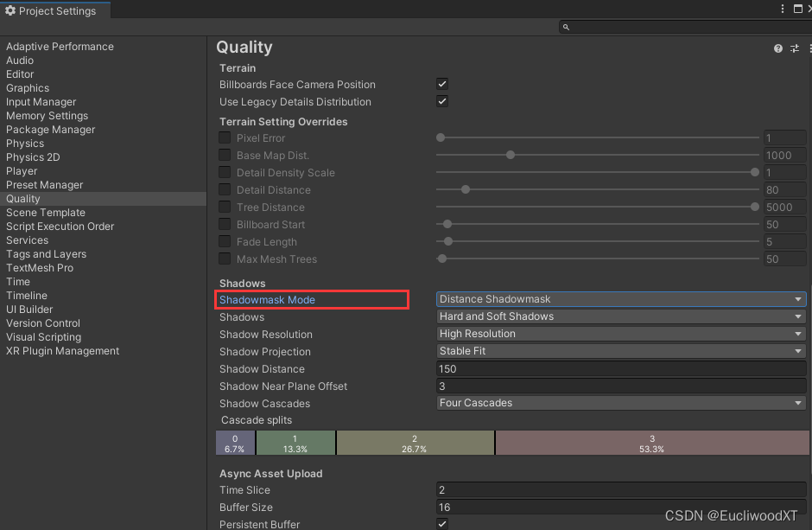Enable the Detail Distance override checkbox
This screenshot has height=530, width=812.
click(x=225, y=189)
